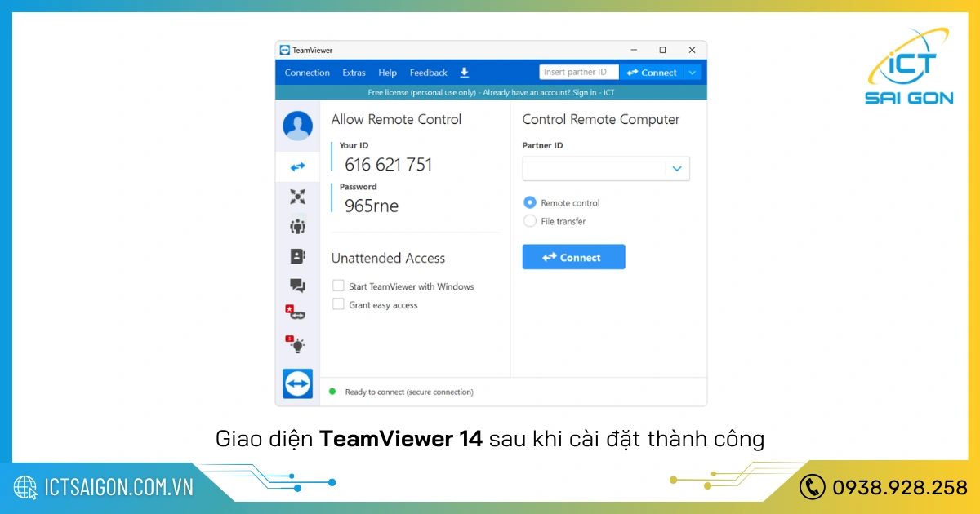Open the Chat conversations icon
This screenshot has height=514, width=980.
point(297,285)
